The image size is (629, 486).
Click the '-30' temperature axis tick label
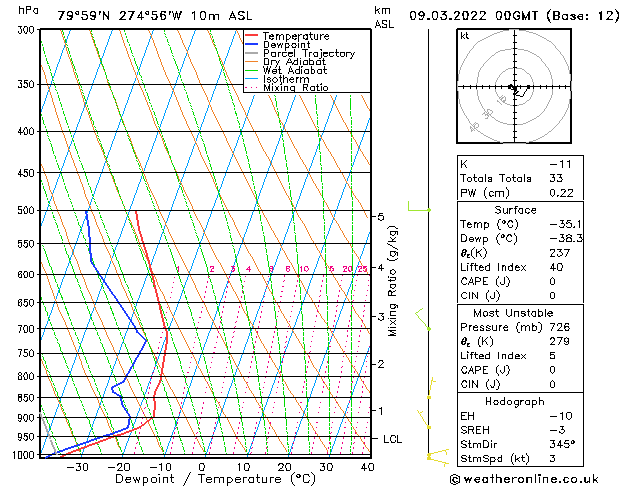[x=77, y=467]
